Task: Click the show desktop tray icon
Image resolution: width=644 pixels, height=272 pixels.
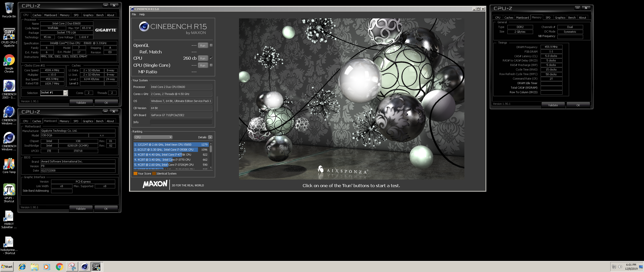Action: (x=641, y=267)
